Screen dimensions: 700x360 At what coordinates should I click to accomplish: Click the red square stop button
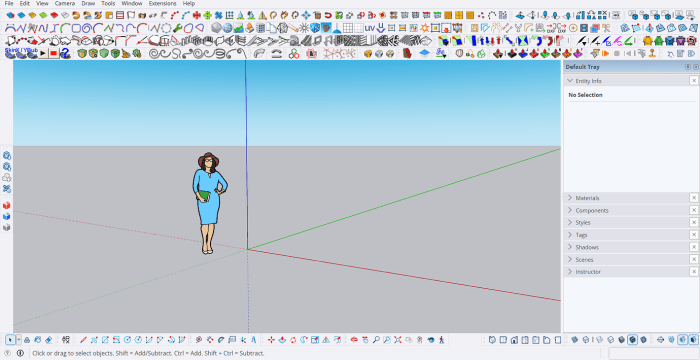point(54,54)
